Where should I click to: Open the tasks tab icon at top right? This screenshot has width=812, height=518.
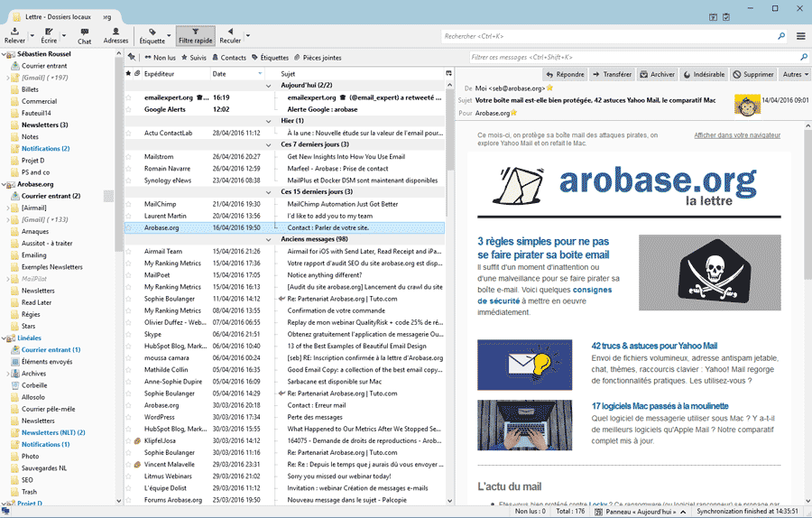(726, 17)
